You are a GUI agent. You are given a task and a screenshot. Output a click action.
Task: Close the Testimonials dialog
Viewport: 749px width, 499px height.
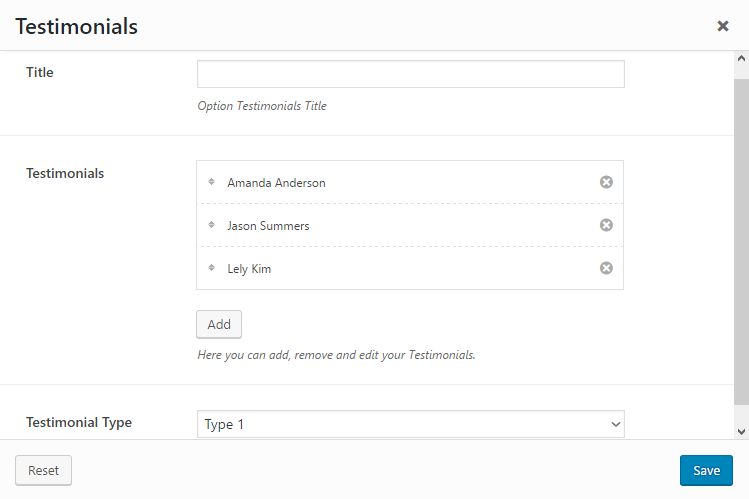coord(723,26)
